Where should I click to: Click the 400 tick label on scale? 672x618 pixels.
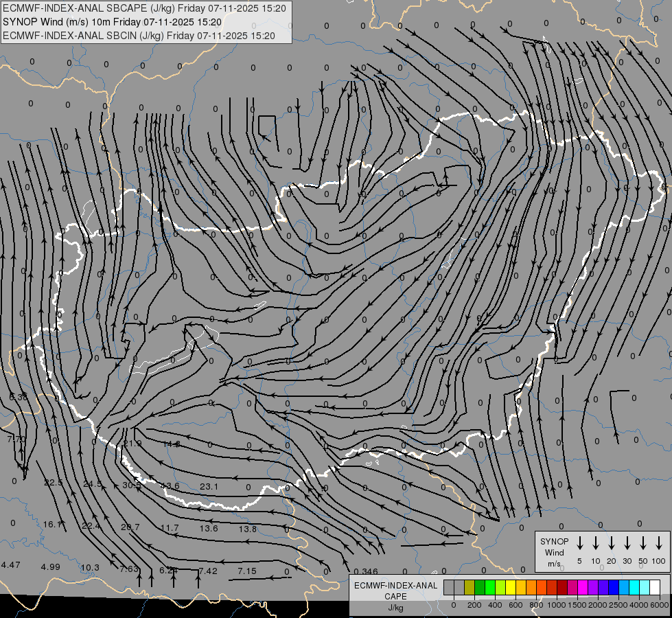coord(495,605)
